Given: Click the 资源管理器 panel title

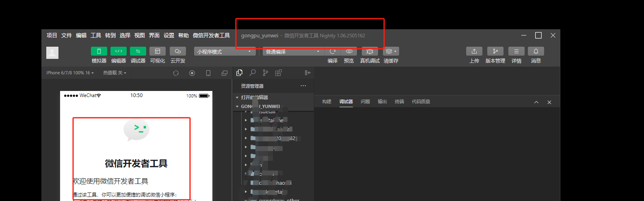Looking at the screenshot, I should 252,86.
